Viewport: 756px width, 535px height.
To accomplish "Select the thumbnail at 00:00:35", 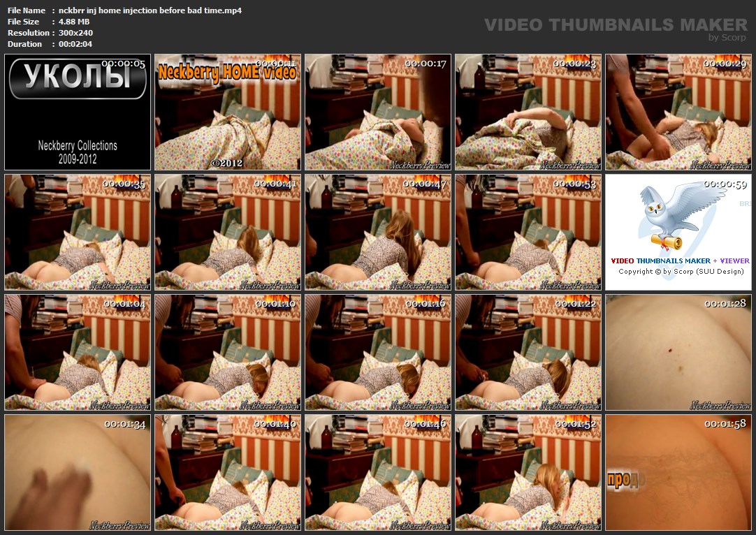I will [78, 232].
